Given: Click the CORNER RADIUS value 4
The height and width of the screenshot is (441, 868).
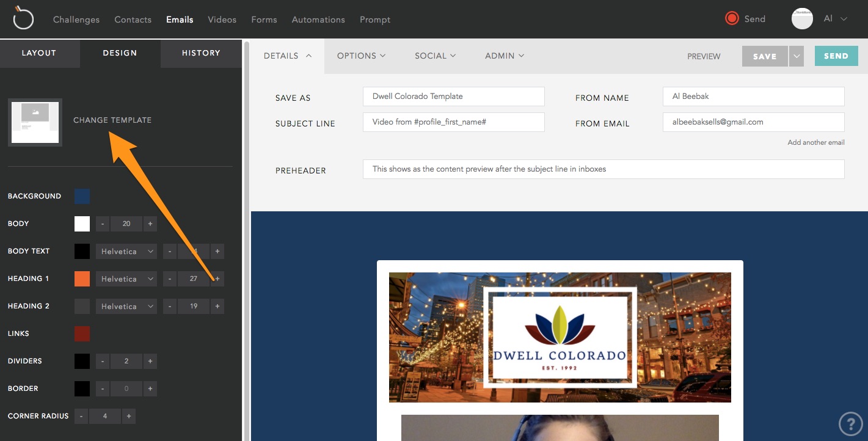Looking at the screenshot, I should (x=105, y=416).
